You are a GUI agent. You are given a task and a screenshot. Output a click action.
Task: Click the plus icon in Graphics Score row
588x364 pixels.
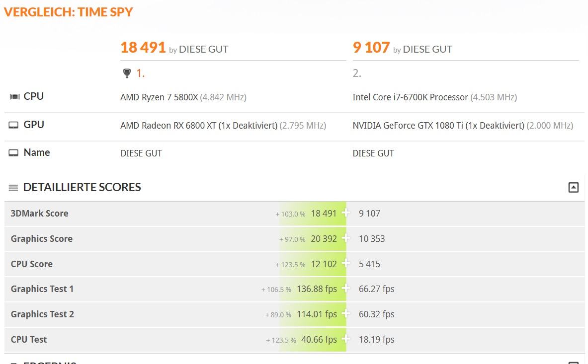[346, 238]
